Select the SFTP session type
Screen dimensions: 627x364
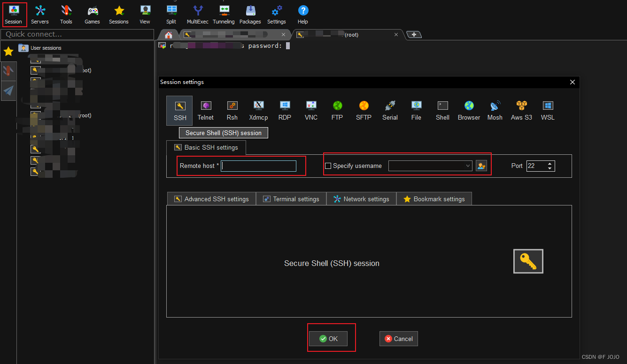click(364, 111)
